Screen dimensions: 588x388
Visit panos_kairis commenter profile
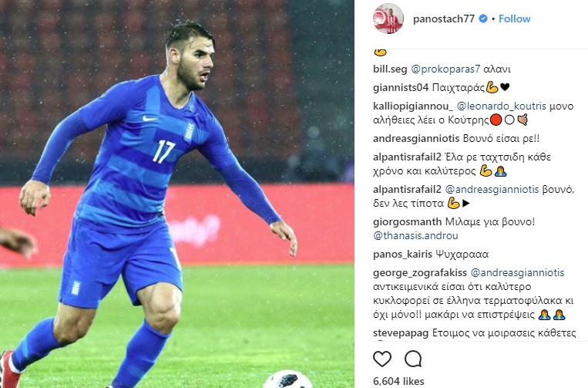pyautogui.click(x=402, y=255)
